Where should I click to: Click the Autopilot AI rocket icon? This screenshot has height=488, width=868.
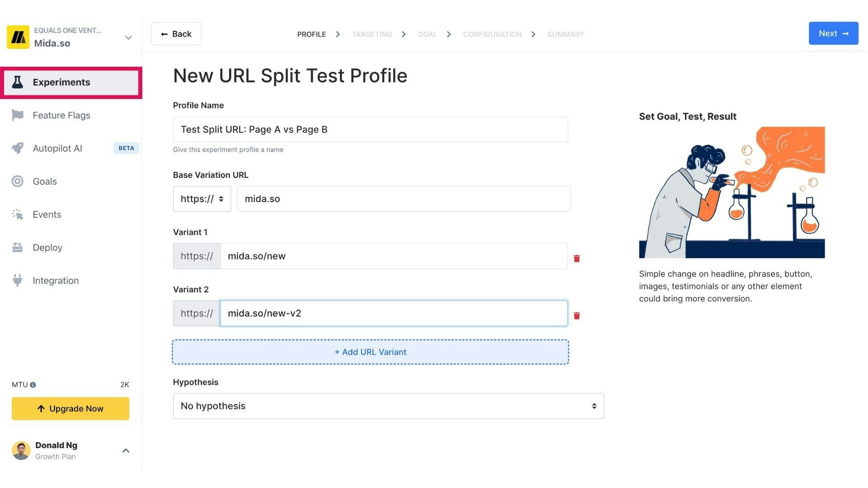point(18,148)
